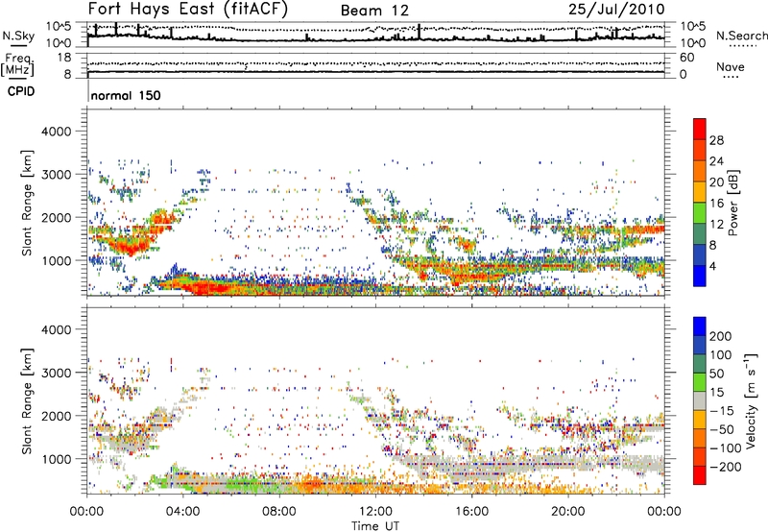Click the velocity colorbar value '-15'
This screenshot has height=532, width=768.
click(720, 410)
